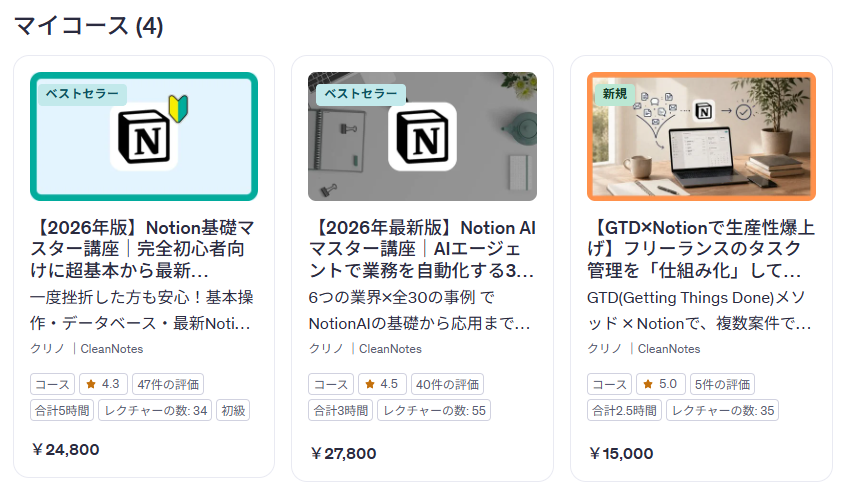Click the ベストセラー badge on Notion AI course

click(361, 94)
